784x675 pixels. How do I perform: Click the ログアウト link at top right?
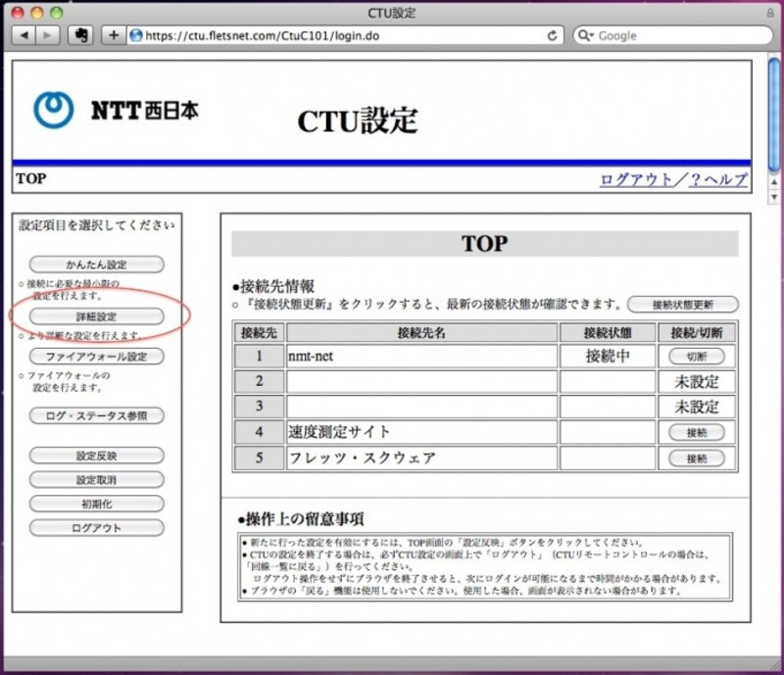coord(636,179)
